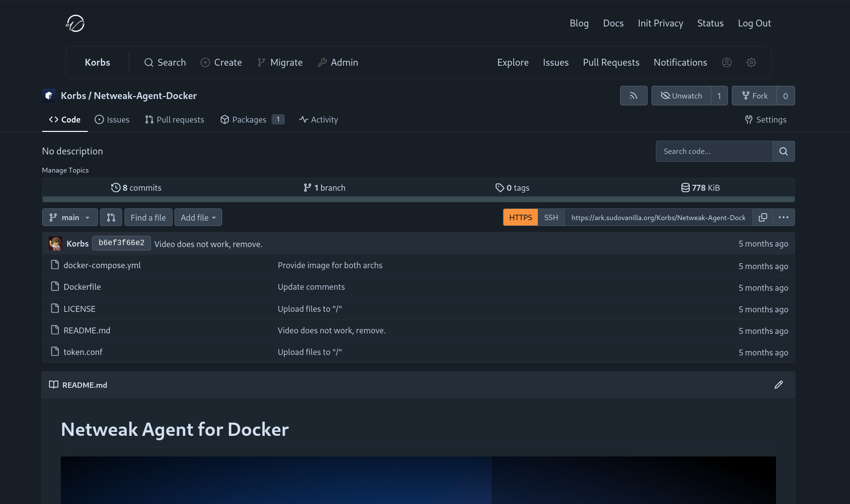This screenshot has height=504, width=850.
Task: Click the Search code input field
Action: [714, 151]
